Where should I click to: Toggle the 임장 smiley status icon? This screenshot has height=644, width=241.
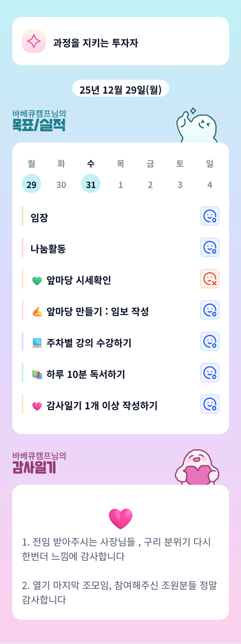point(210,216)
